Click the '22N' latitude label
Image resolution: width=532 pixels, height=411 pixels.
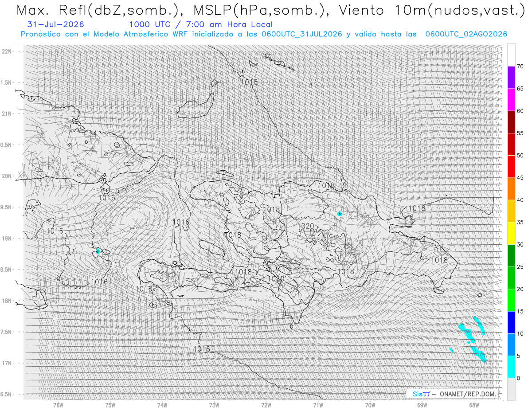point(7,51)
